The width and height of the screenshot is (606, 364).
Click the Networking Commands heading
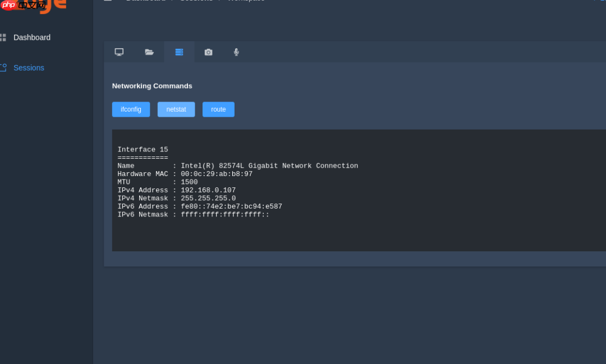click(152, 86)
